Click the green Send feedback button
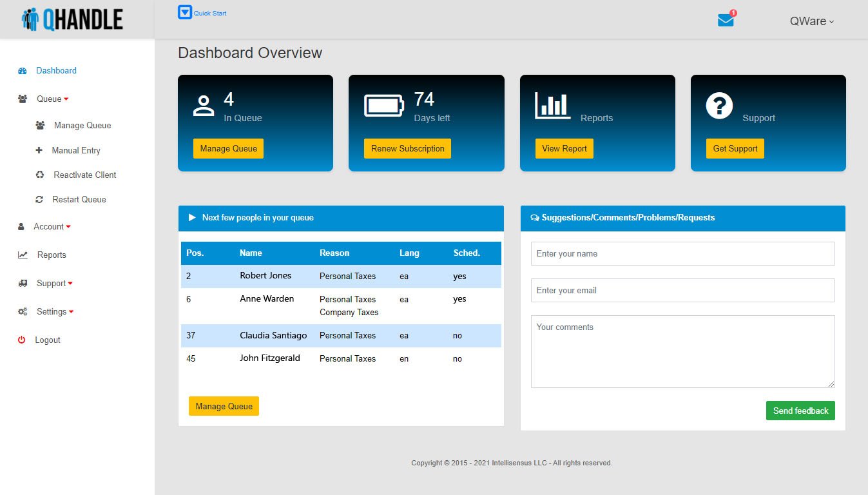The height and width of the screenshot is (495, 868). [x=800, y=411]
